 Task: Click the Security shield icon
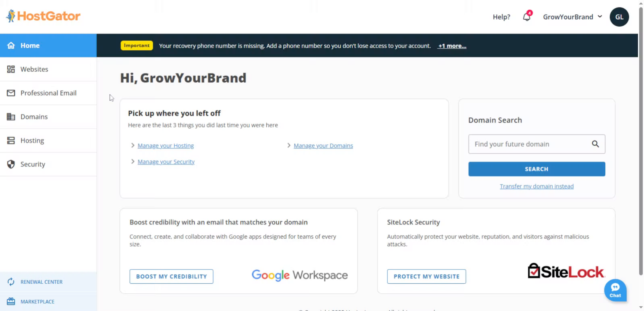pos(11,164)
